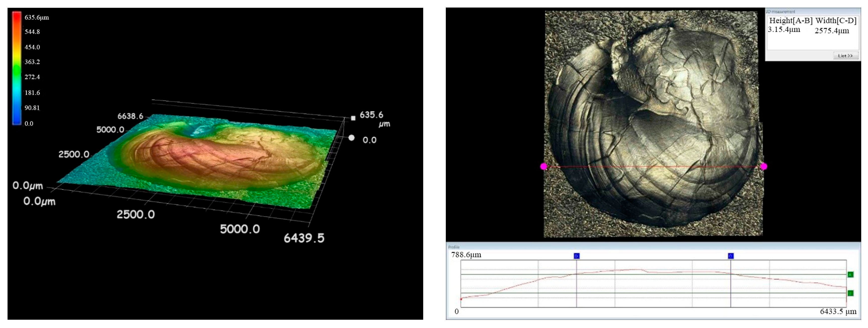Select left blue cursor marker in profile
Image resolution: width=868 pixels, height=328 pixels.
click(577, 256)
